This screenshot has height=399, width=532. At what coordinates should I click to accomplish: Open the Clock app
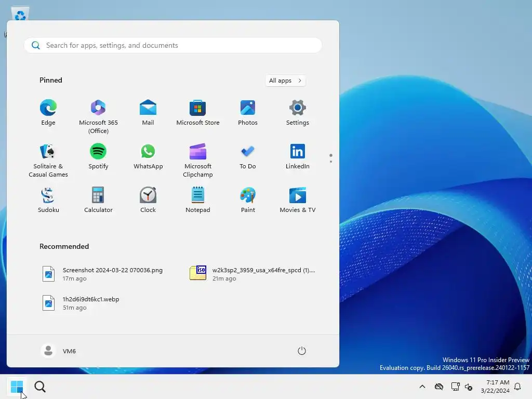pos(148,200)
